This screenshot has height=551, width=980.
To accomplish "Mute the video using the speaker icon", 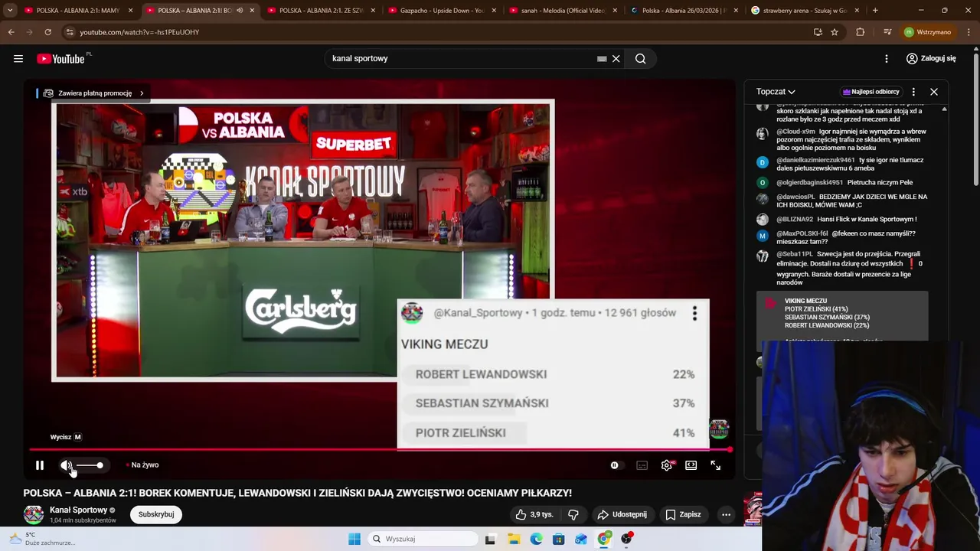I will pos(67,465).
